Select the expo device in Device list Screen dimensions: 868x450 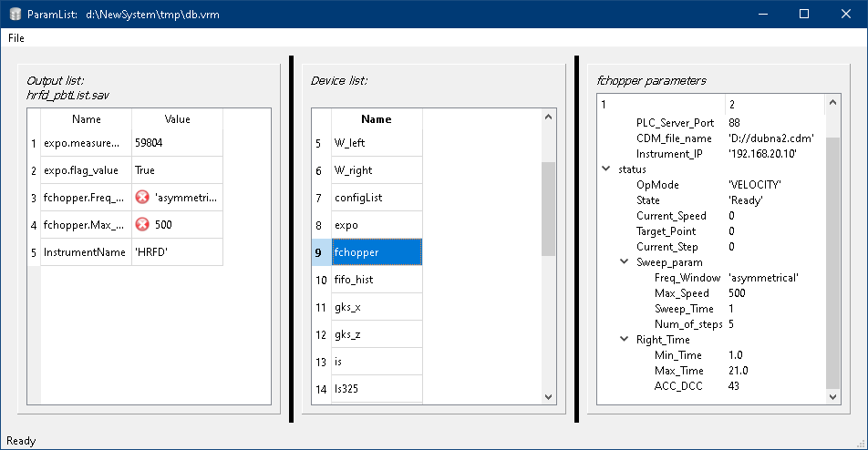(376, 225)
